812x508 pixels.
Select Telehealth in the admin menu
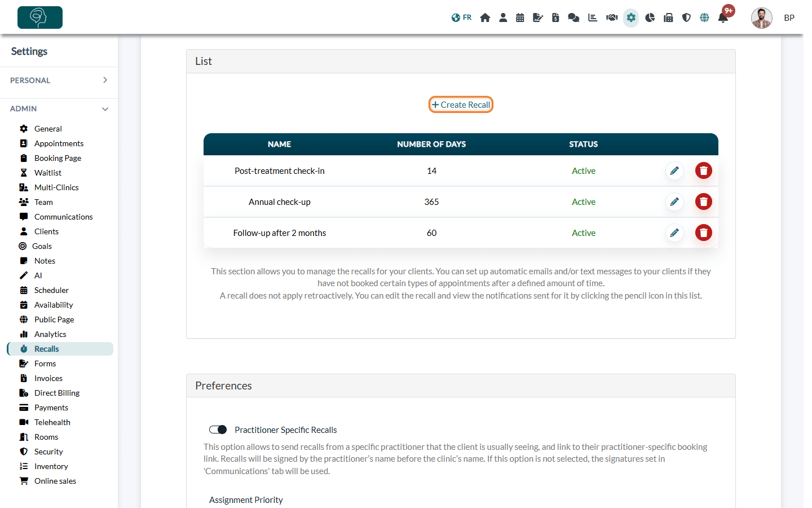[x=52, y=422]
